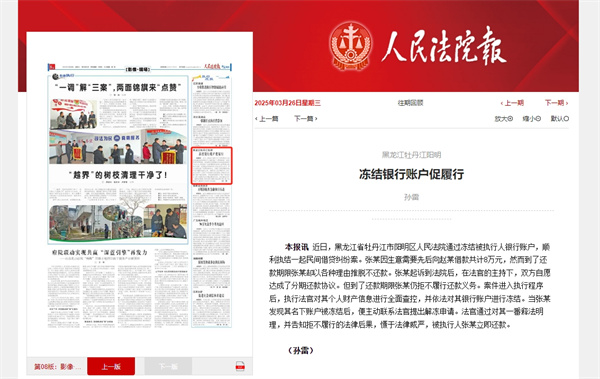
Task: Open next article with 下一篇
Action: (x=305, y=119)
